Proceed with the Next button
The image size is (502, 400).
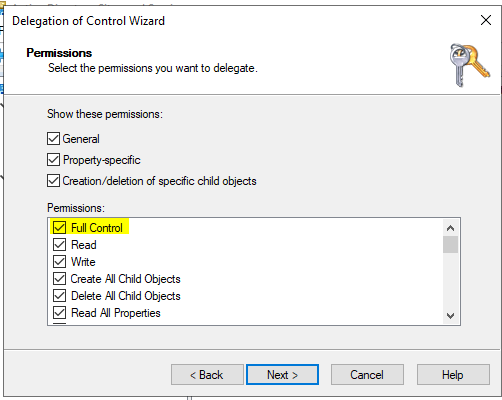(x=282, y=375)
